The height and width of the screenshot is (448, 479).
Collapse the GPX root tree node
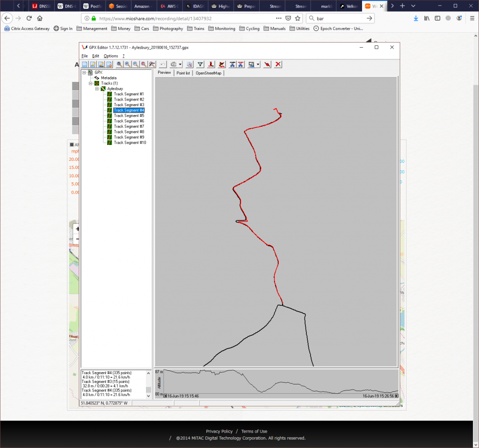point(84,72)
